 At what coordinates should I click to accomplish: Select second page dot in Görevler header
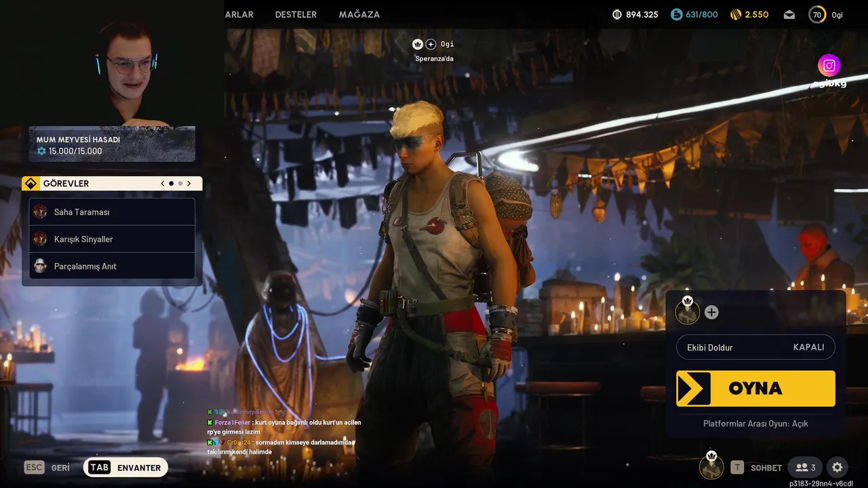tap(180, 184)
